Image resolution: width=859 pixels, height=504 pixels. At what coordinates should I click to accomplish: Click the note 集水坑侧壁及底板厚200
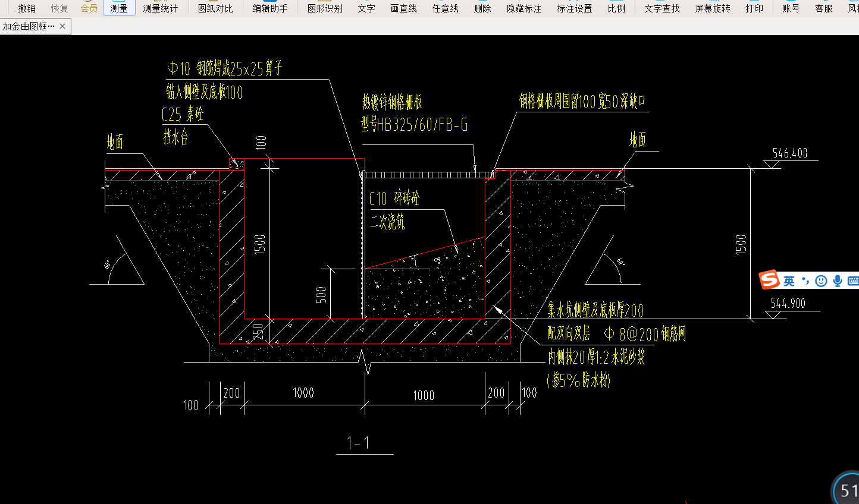596,310
